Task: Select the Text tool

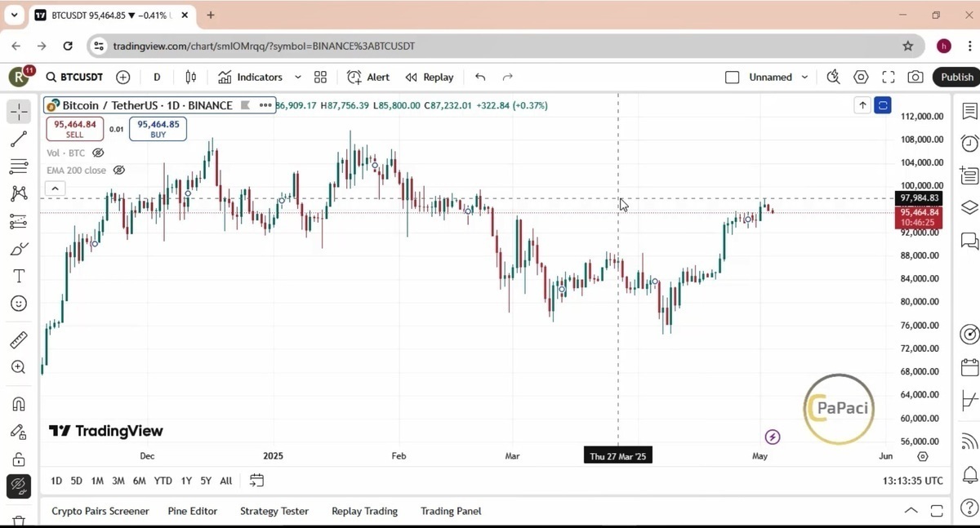Action: point(19,277)
